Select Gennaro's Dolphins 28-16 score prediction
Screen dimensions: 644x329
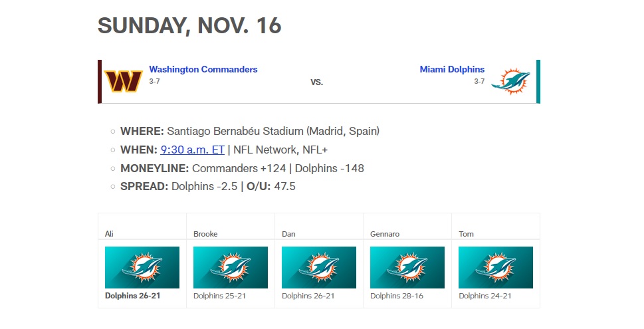397,296
